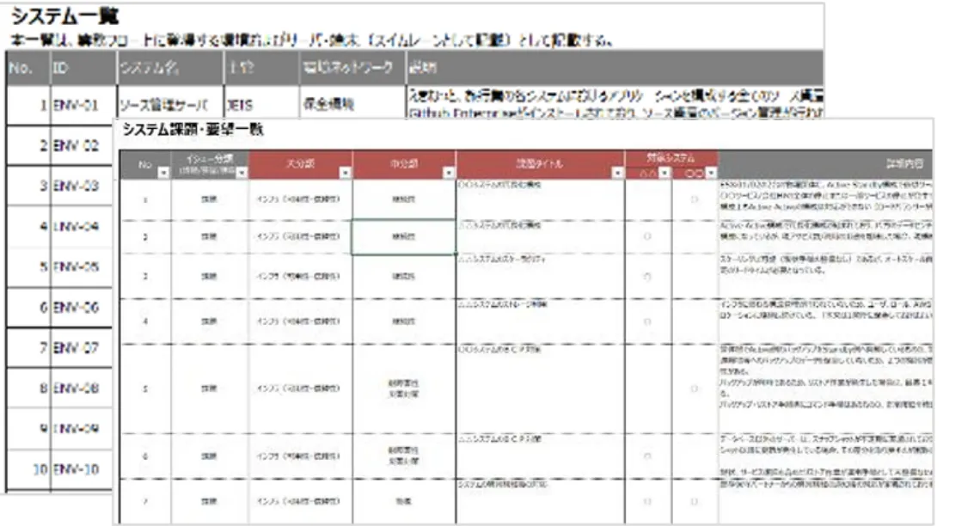Screen dimensions: 980x526
Task: Select the ENV-08 ID cell
Action: coord(82,388)
